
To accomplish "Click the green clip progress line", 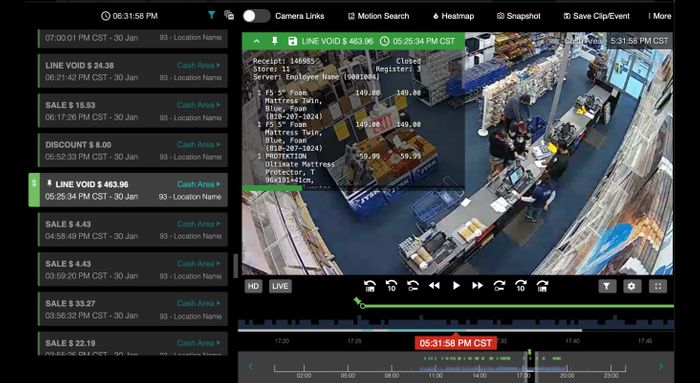I will point(518,306).
